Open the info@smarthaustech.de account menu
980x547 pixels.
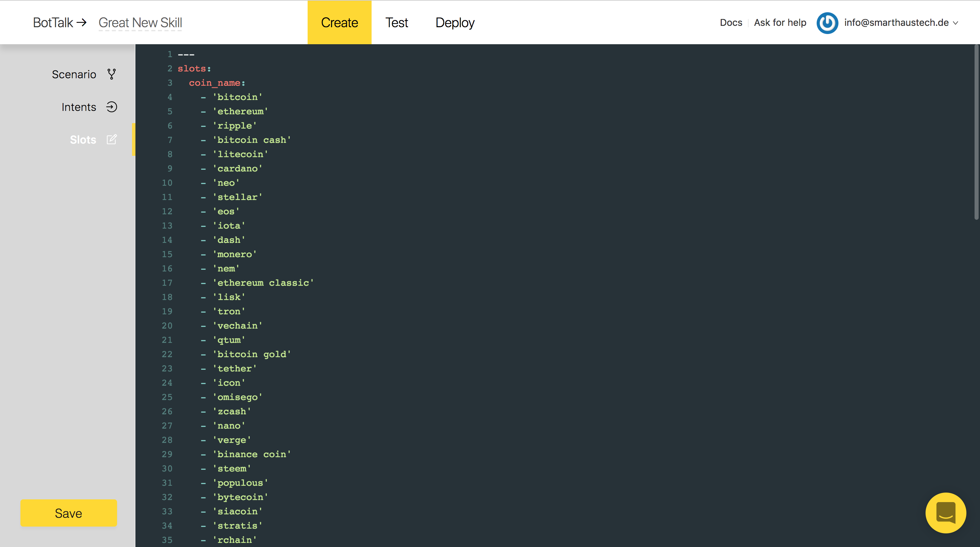click(x=896, y=23)
